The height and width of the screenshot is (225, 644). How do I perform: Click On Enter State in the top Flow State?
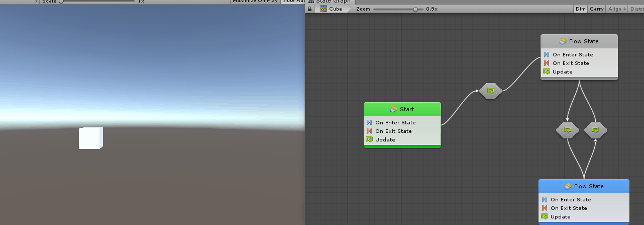coord(572,54)
